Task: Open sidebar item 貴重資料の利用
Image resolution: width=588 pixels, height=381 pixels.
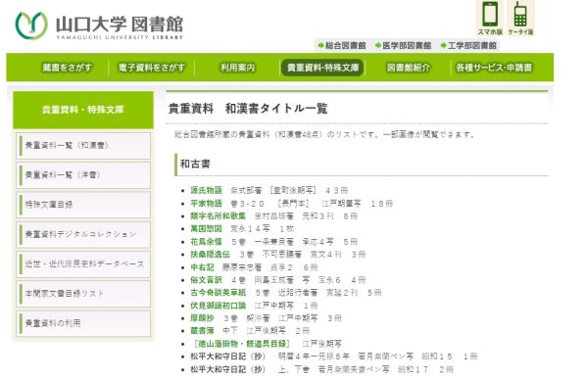Action: coord(83,323)
